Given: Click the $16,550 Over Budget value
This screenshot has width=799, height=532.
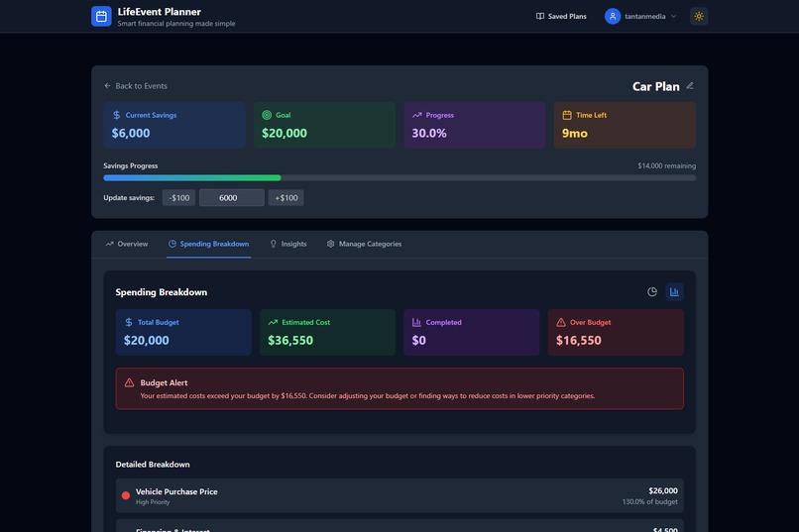Looking at the screenshot, I should 578,340.
